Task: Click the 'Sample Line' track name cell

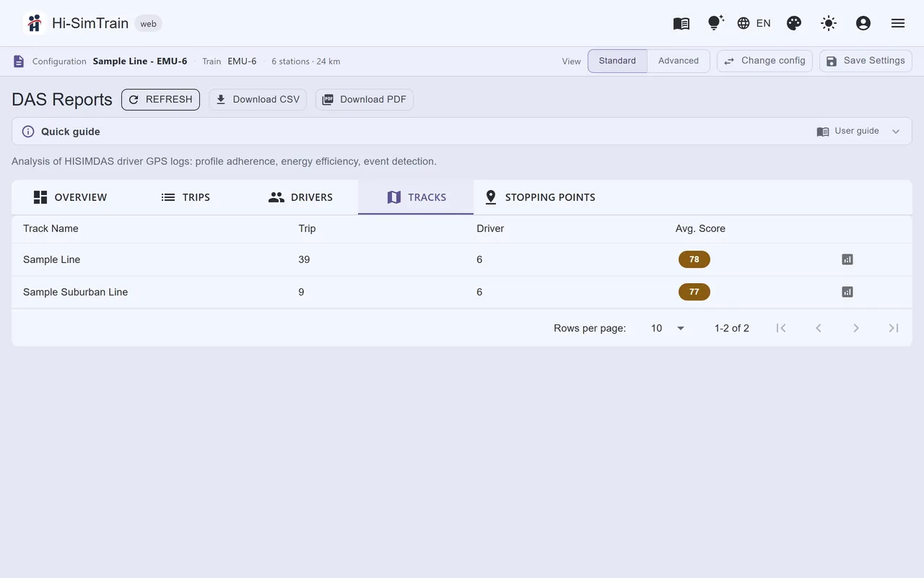Action: [x=52, y=259]
